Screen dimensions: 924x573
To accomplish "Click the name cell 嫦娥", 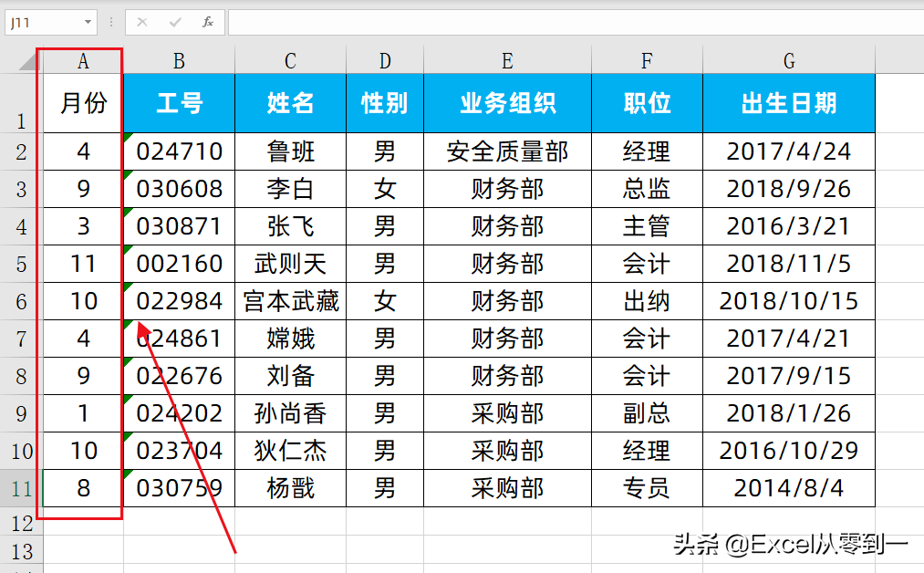I will (291, 339).
